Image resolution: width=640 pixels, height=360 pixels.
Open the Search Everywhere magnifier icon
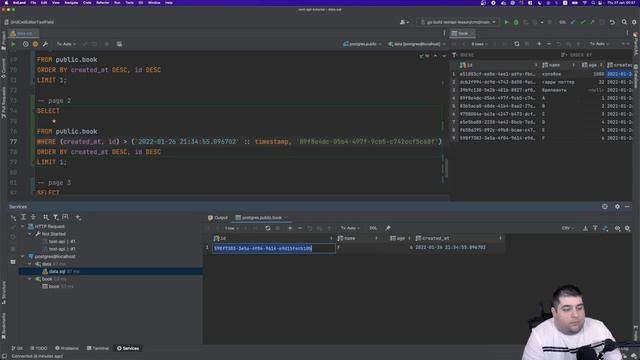(x=624, y=22)
